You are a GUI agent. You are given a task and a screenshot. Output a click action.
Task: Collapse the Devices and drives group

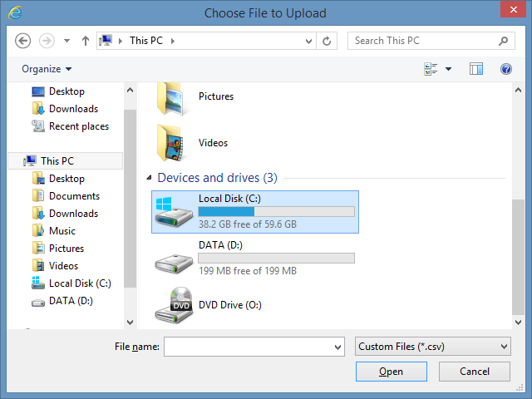point(149,177)
